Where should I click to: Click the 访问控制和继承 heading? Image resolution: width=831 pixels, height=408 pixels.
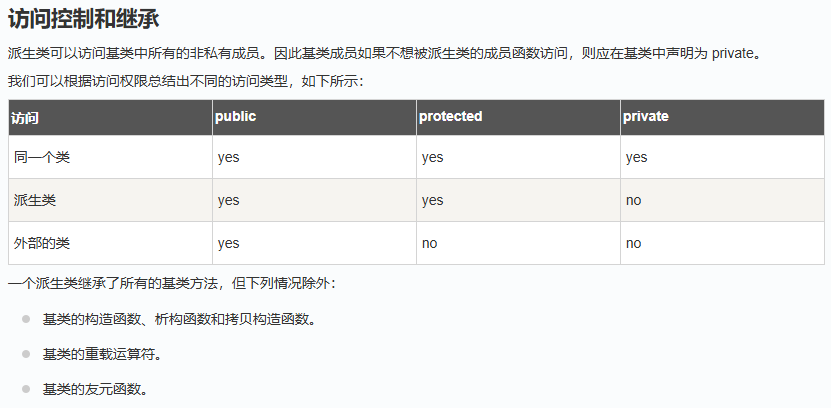coord(83,20)
